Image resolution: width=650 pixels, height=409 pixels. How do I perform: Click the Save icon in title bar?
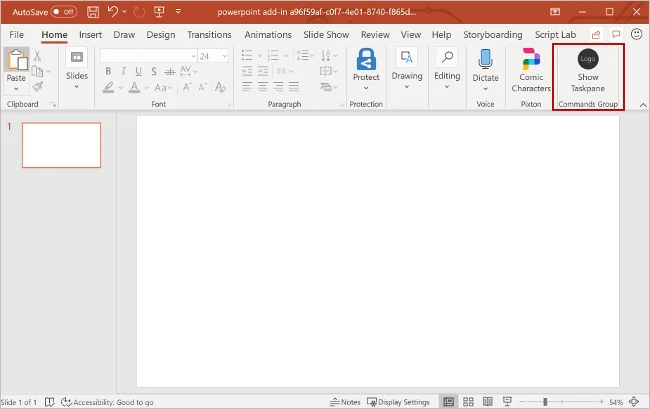[x=93, y=12]
